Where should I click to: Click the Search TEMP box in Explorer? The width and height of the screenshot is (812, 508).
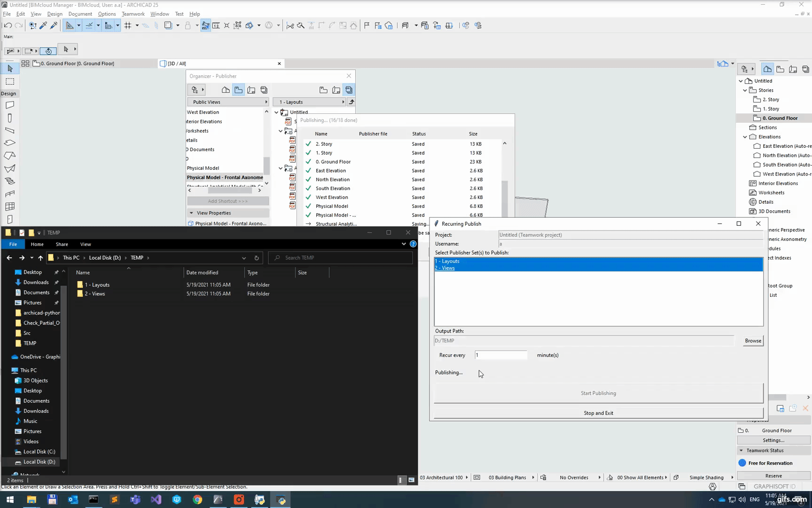(x=341, y=258)
